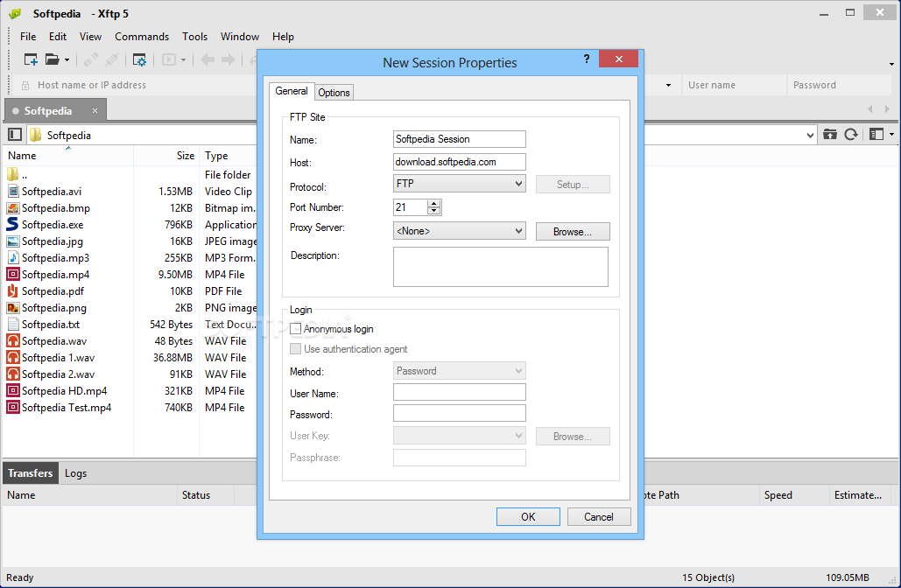This screenshot has height=588, width=901.
Task: Open the Tools menu
Action: 194,37
